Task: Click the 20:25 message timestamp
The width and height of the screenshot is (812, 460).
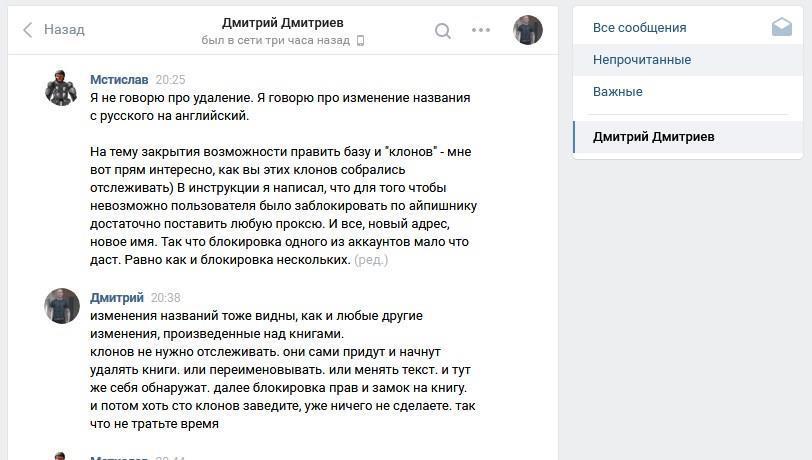Action: 170,79
